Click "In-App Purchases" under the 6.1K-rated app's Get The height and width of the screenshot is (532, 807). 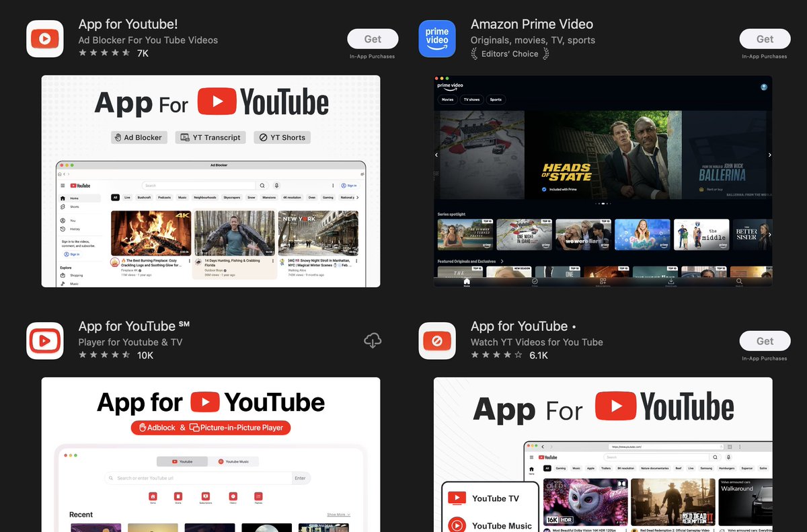(x=765, y=358)
